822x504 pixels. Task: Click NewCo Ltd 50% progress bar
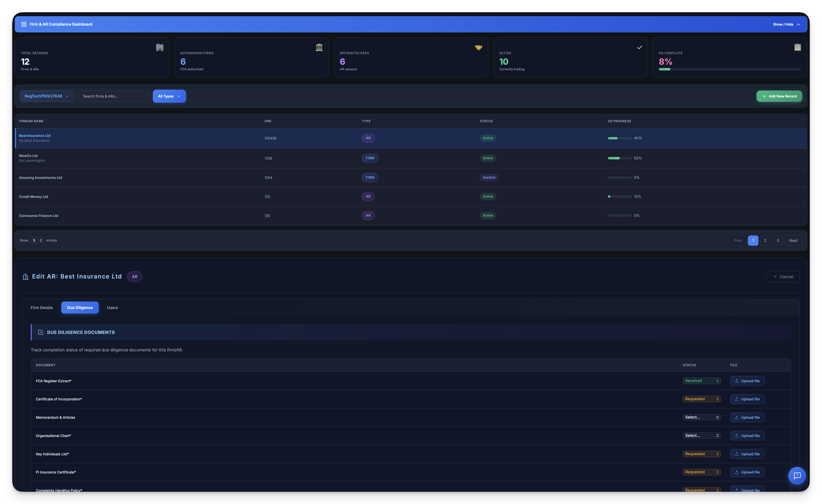pyautogui.click(x=619, y=158)
